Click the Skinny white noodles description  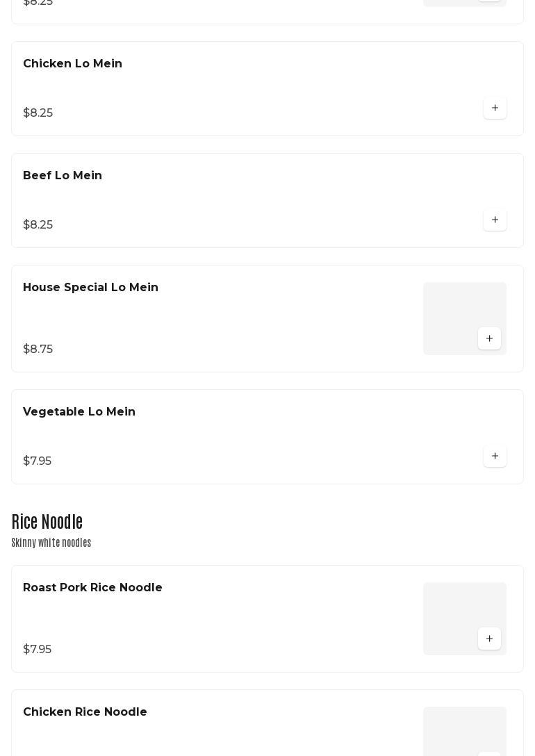[x=51, y=543]
